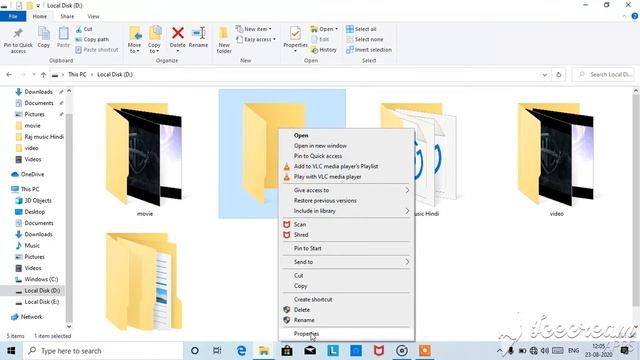Viewport: 640px width, 360px height.
Task: Expand Include in library submenu
Action: pos(347,211)
